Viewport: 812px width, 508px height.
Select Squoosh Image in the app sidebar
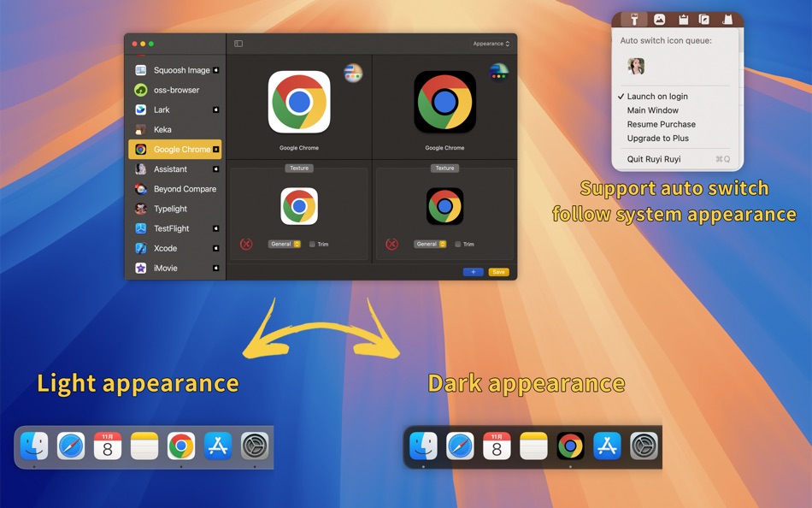click(174, 70)
